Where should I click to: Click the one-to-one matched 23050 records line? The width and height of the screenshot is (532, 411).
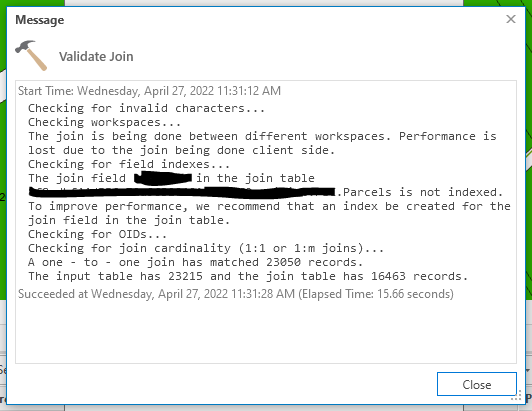195,262
